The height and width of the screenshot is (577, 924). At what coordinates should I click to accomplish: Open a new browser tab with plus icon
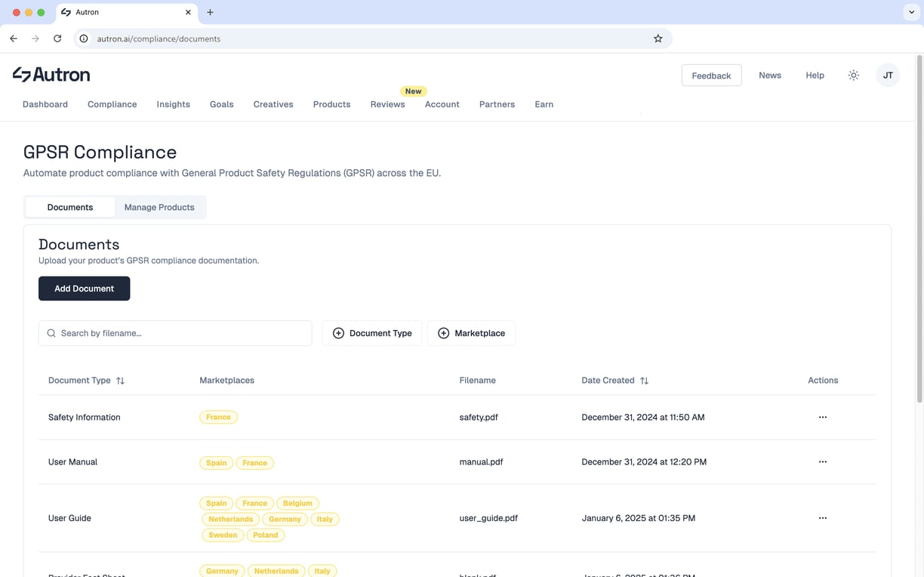[210, 12]
